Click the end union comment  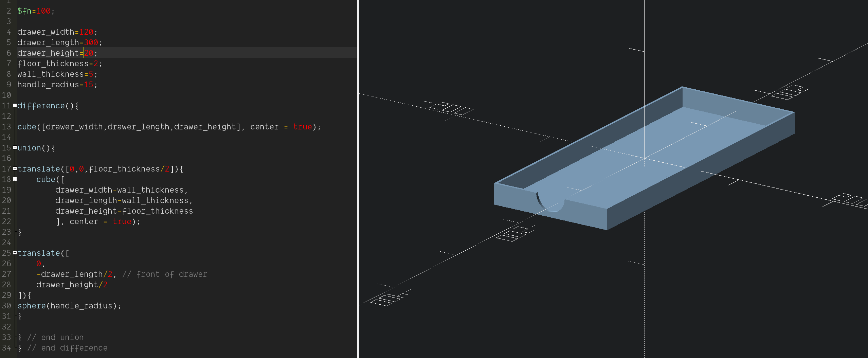tap(62, 337)
